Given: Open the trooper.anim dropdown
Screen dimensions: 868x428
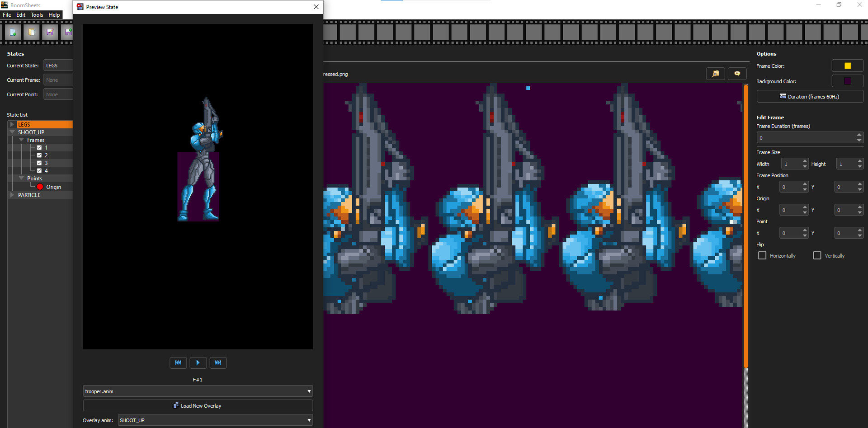Looking at the screenshot, I should coord(198,391).
